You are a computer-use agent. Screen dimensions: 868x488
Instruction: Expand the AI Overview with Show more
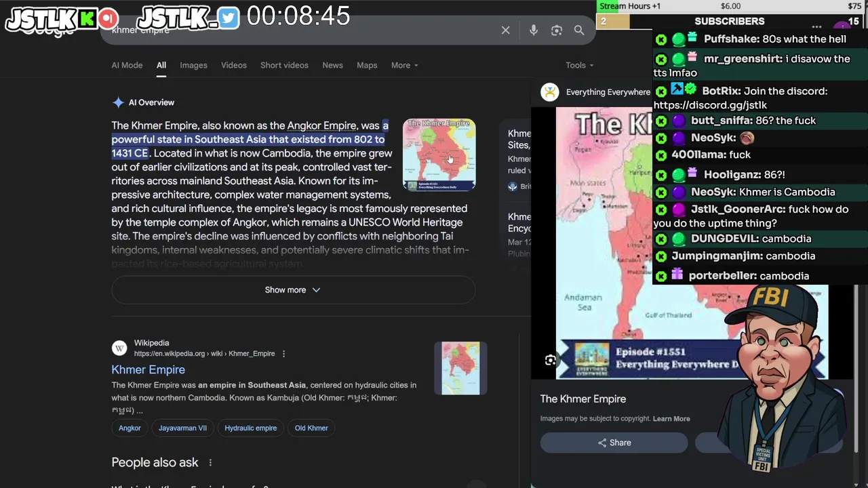point(293,290)
